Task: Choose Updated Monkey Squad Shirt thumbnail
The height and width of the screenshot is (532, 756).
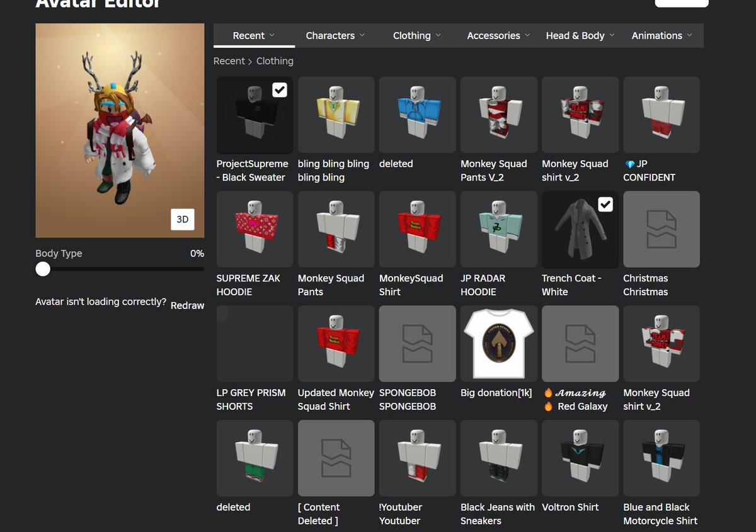Action: [x=336, y=344]
